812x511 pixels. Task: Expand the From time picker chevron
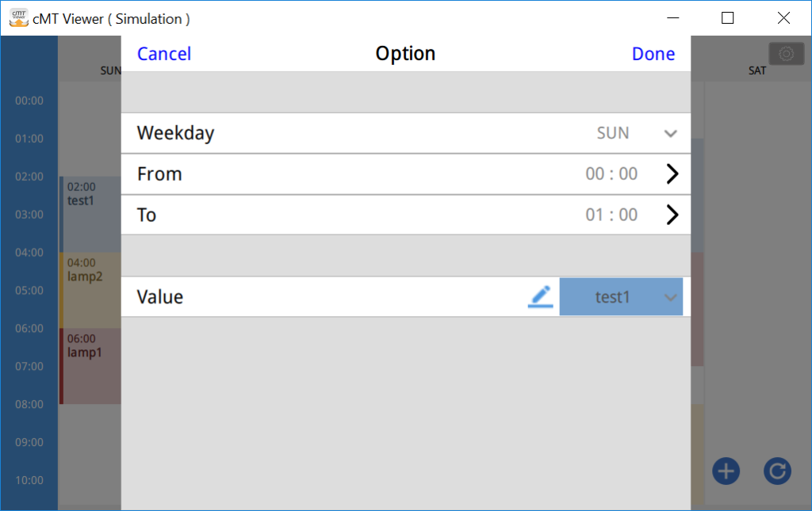click(672, 174)
